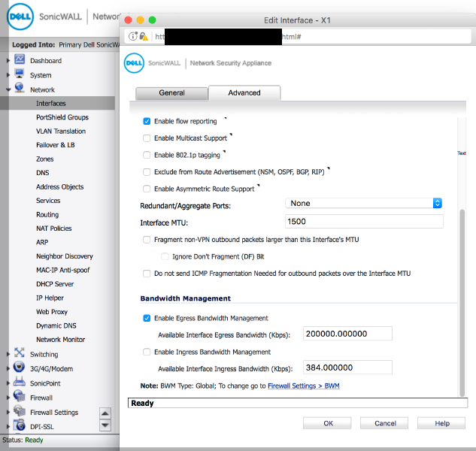Click the dialog's vertical scrollbar
The image size is (476, 451).
pyautogui.click(x=462, y=301)
